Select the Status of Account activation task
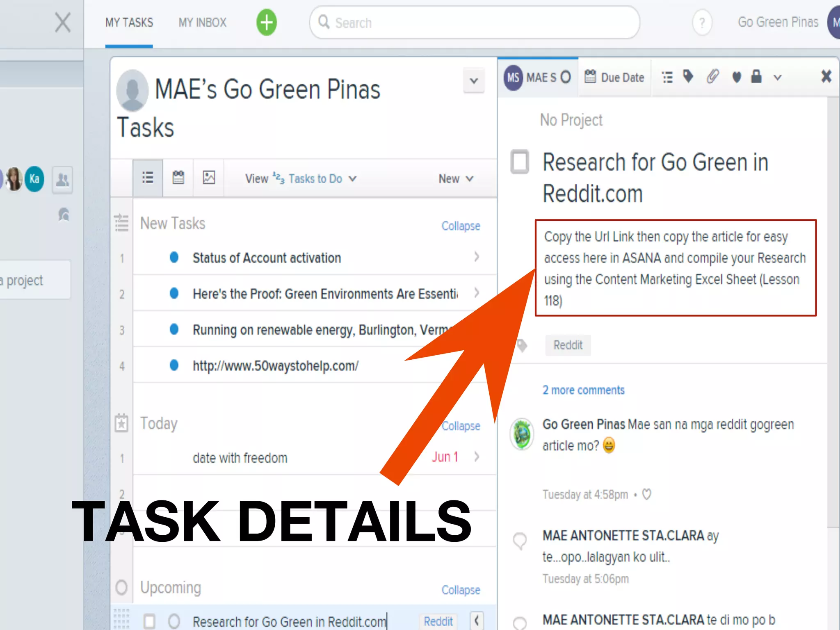The height and width of the screenshot is (630, 840). (267, 258)
